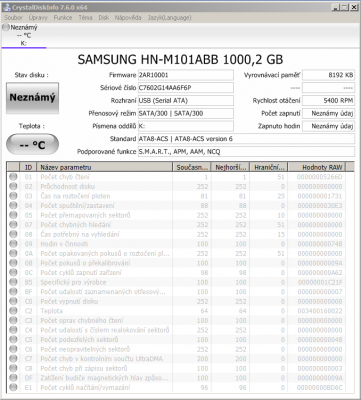Open the Téma menu
The image size is (361, 400).
point(85,18)
